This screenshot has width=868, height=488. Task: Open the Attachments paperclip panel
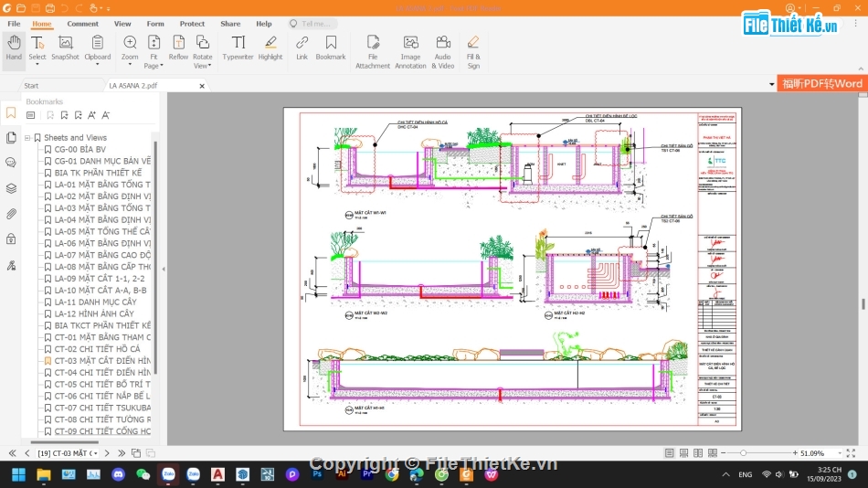pos(11,214)
